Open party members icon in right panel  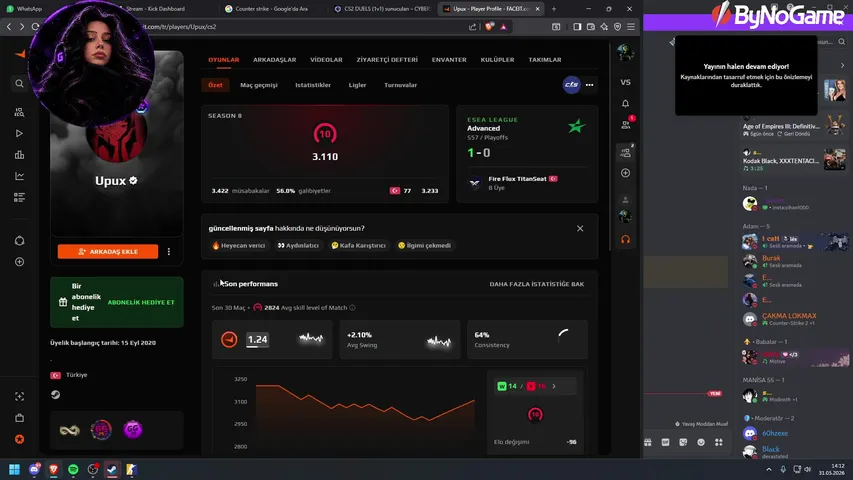(626, 152)
